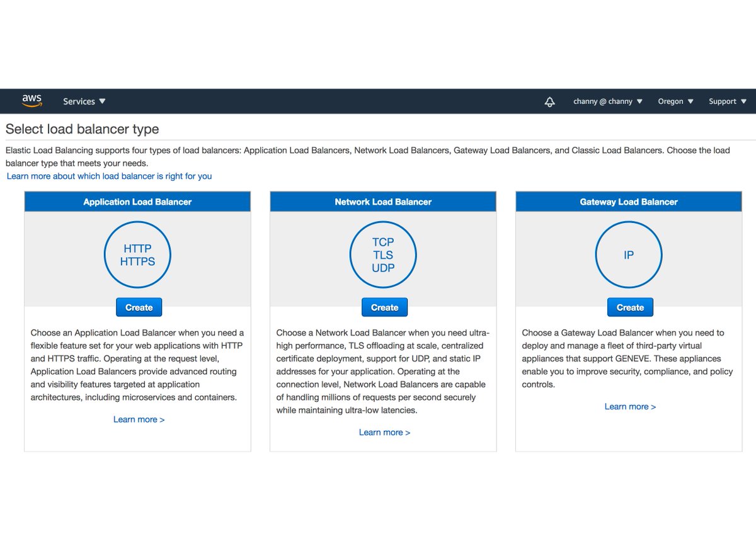Screen dimensions: 756x548
Task: Open Learn more about which load balancer link
Action: coord(110,176)
